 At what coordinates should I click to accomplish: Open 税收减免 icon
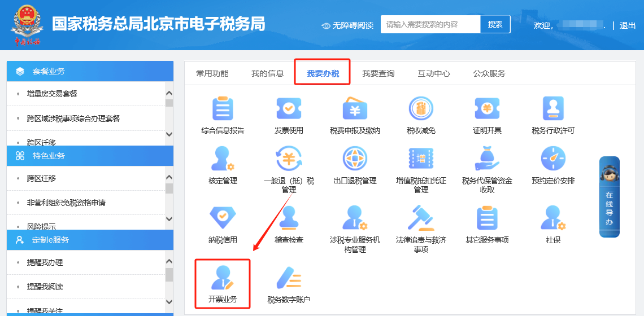pos(421,109)
